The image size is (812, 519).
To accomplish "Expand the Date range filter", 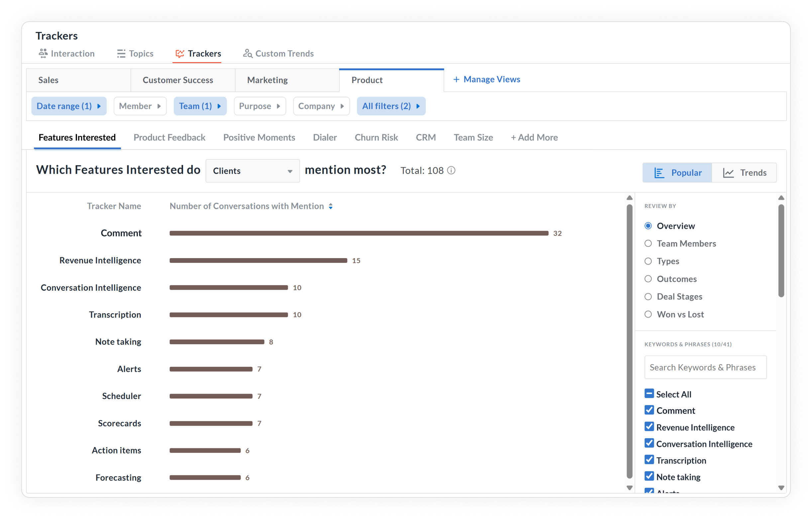I will [x=69, y=106].
